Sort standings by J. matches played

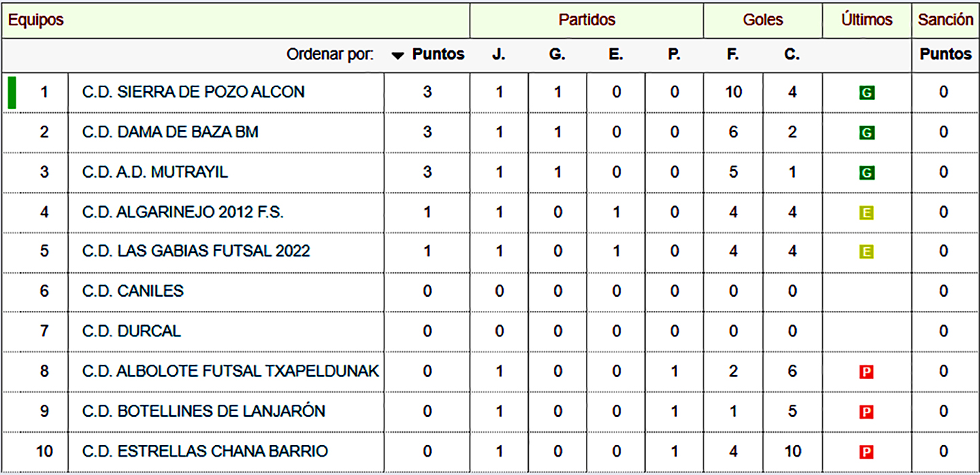click(x=499, y=54)
